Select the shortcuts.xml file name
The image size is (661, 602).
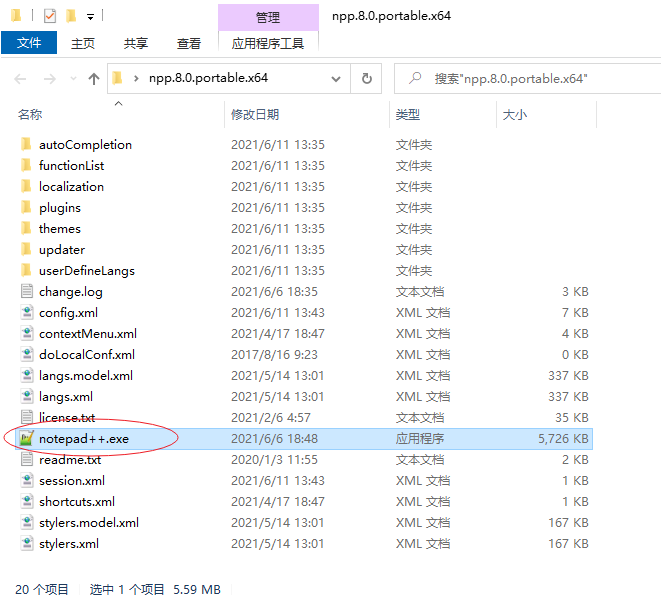(x=77, y=502)
